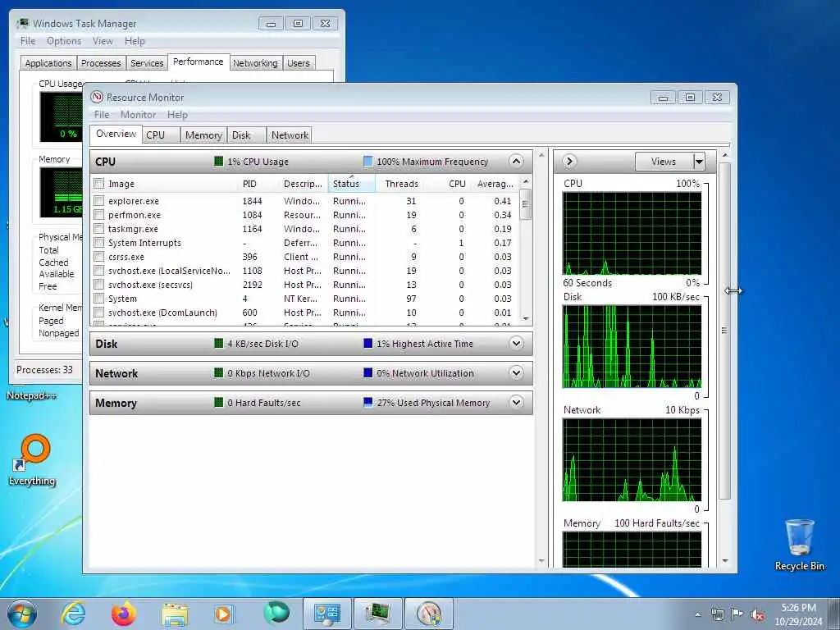
Task: Show hidden tray icons arrow
Action: (x=697, y=615)
